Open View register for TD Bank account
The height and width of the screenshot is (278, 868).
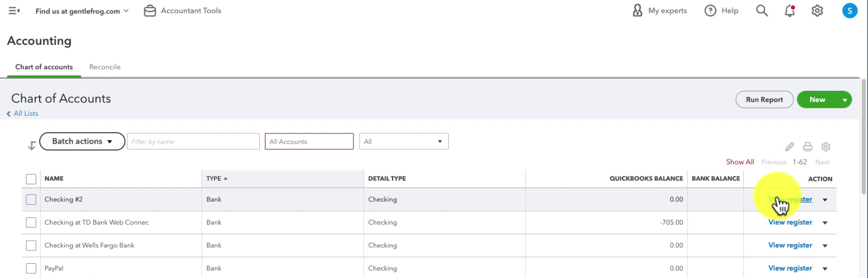coord(790,222)
